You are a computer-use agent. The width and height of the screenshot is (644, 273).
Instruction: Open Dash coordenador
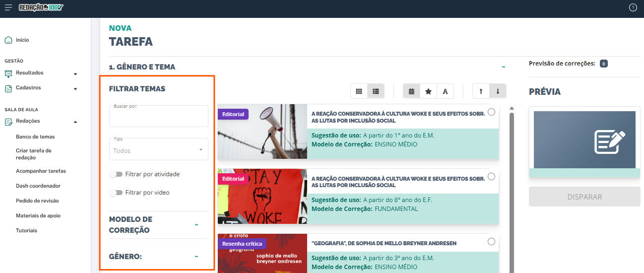pyautogui.click(x=38, y=186)
